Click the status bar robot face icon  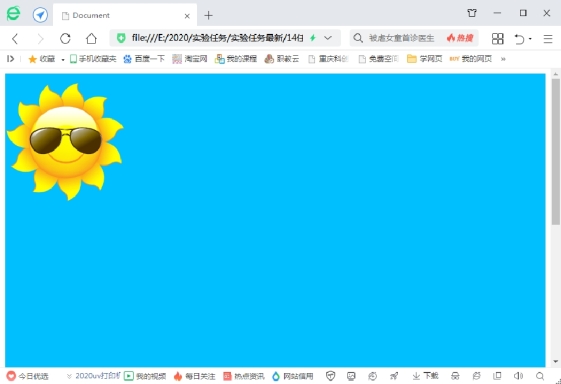[455, 376]
